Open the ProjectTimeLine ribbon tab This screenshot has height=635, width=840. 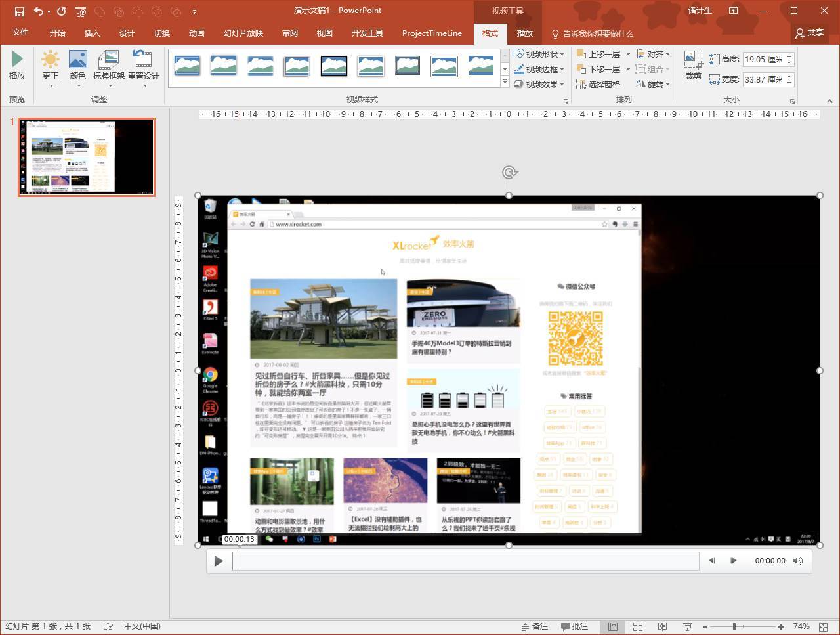(431, 33)
